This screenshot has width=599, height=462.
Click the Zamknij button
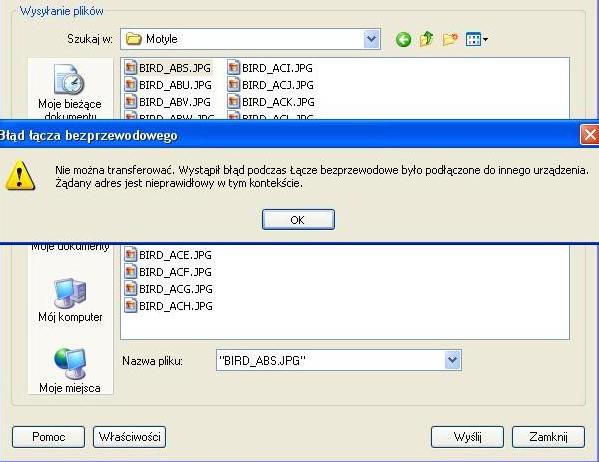pos(548,437)
